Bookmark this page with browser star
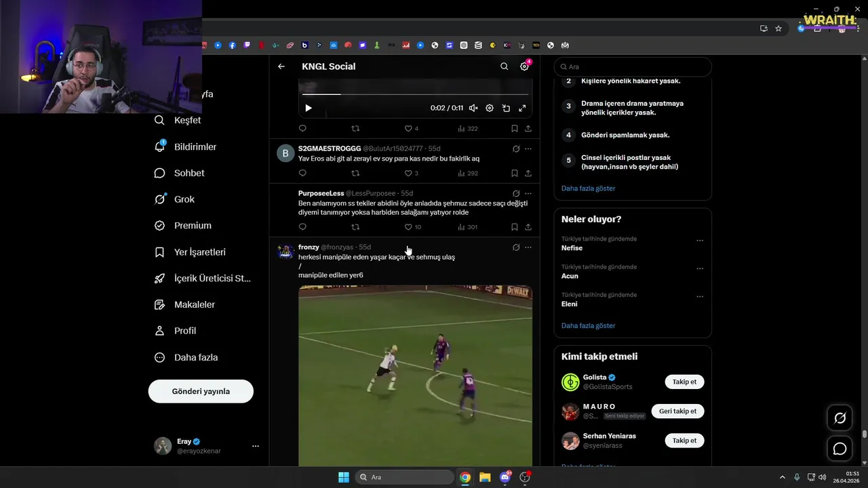 click(778, 28)
